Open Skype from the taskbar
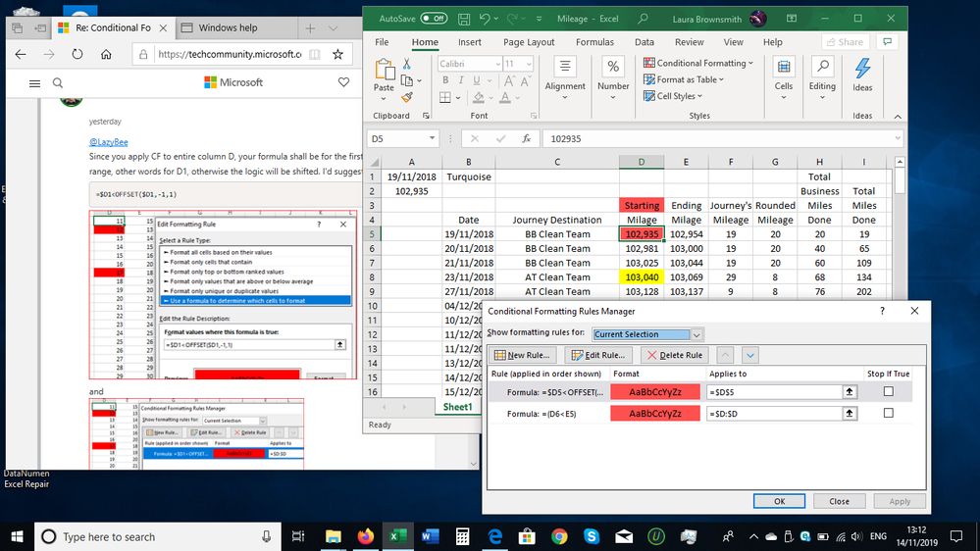 592,536
